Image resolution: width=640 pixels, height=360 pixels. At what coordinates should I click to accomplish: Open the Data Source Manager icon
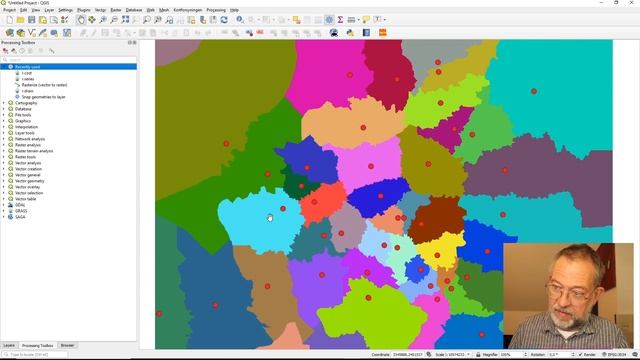pyautogui.click(x=9, y=33)
